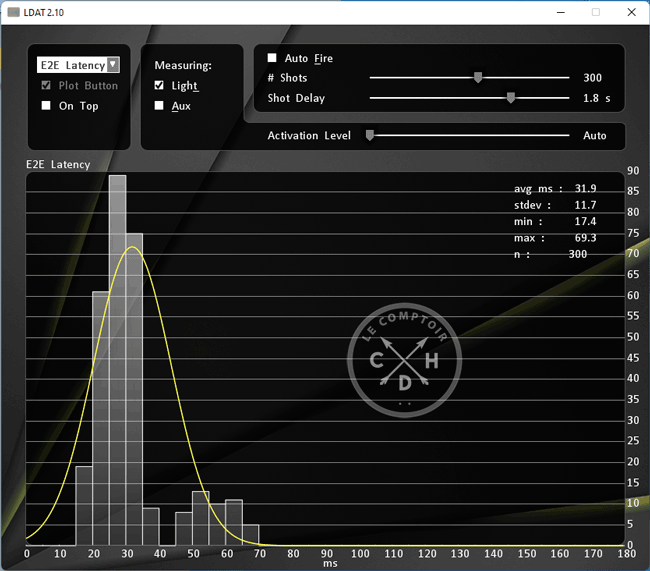650x571 pixels.
Task: Toggle the Plot Button checkbox
Action: pos(46,86)
